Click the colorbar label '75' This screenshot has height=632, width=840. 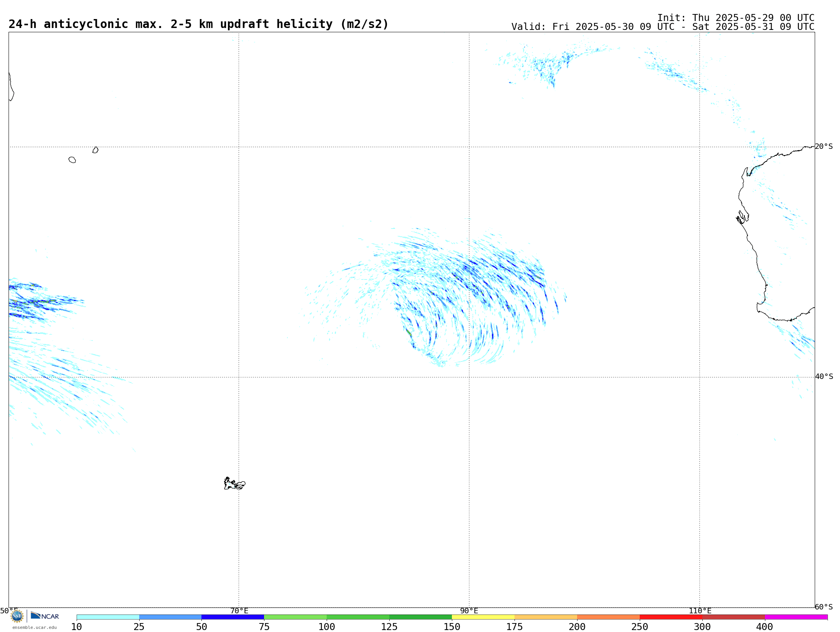tap(264, 627)
